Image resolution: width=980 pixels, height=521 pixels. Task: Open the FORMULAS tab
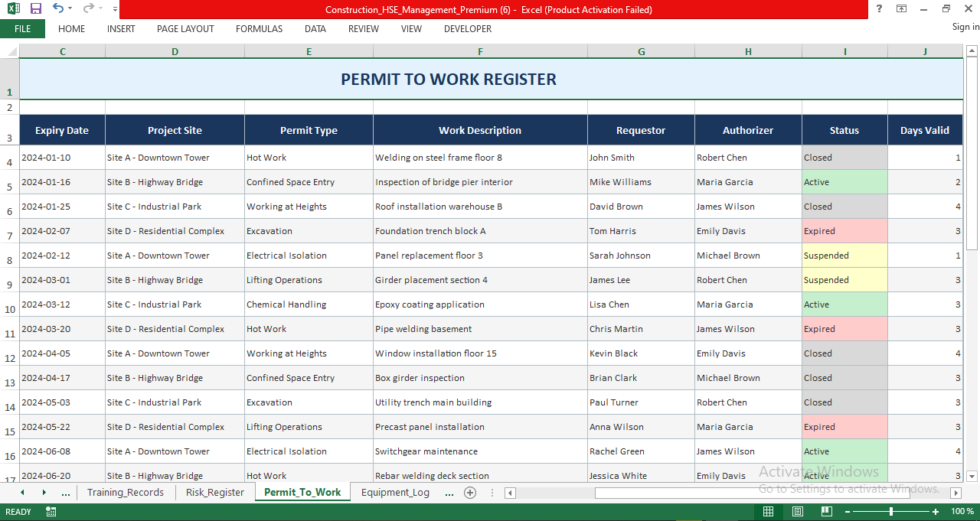259,29
